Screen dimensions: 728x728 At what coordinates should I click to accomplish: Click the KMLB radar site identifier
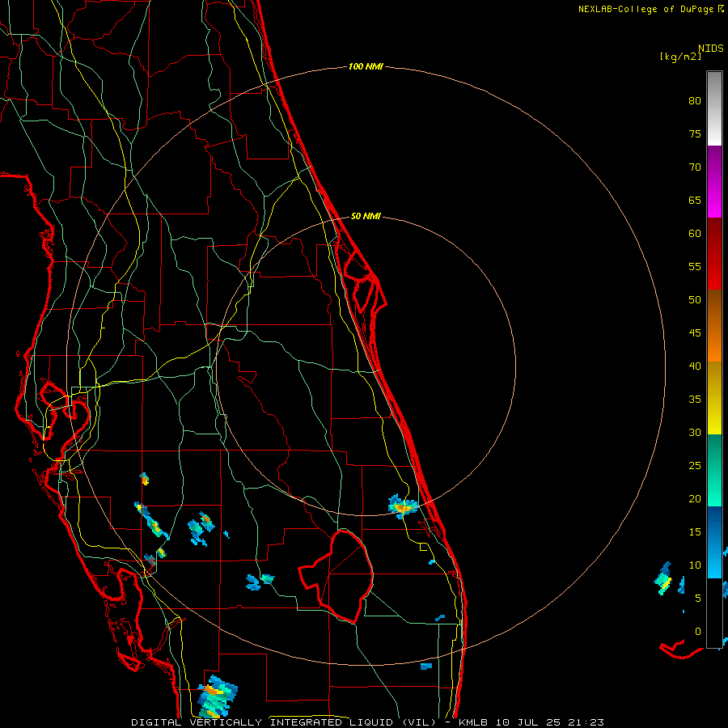coord(473,722)
